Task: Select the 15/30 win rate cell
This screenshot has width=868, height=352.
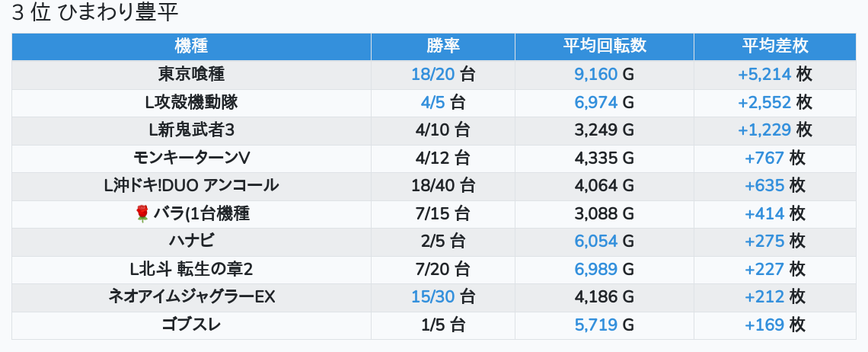Action: [x=442, y=297]
